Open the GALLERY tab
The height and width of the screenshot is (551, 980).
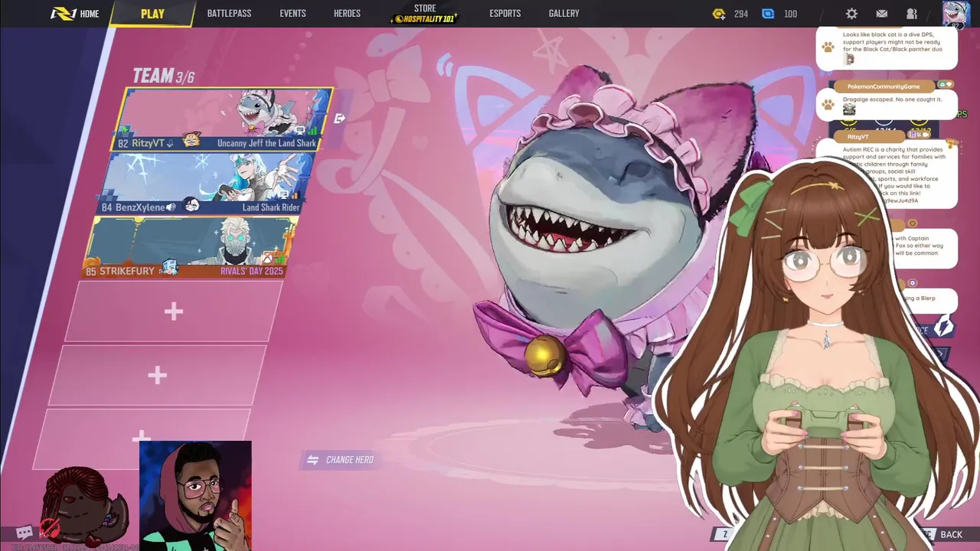coord(563,14)
